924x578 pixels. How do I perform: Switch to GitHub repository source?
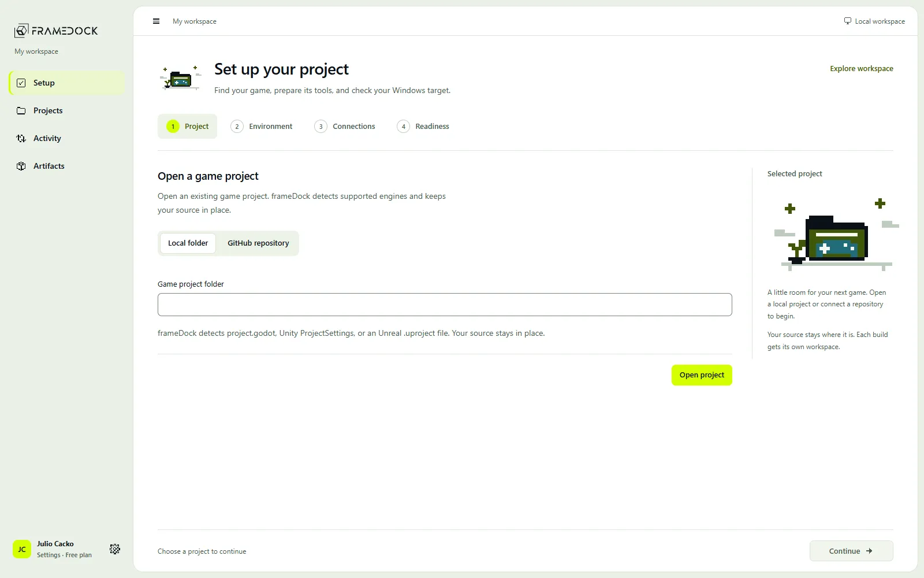pyautogui.click(x=258, y=243)
